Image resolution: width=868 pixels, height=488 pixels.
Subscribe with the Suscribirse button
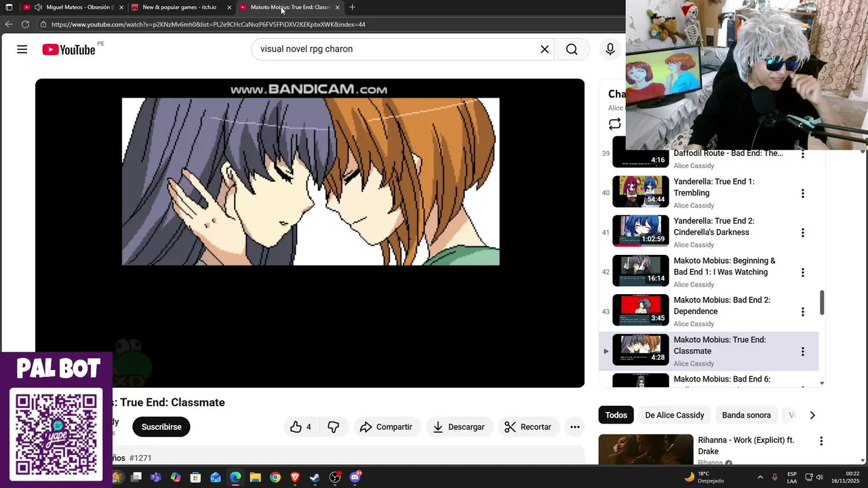point(161,426)
